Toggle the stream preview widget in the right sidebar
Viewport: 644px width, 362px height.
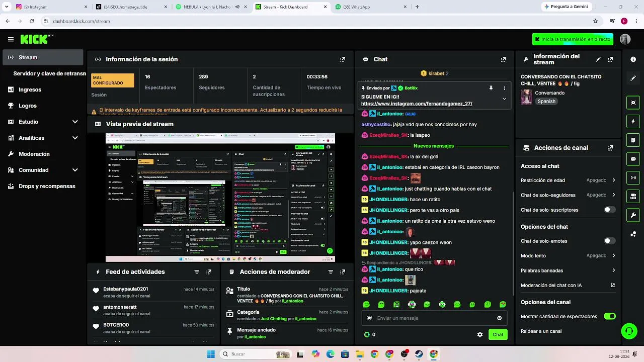pos(633,103)
